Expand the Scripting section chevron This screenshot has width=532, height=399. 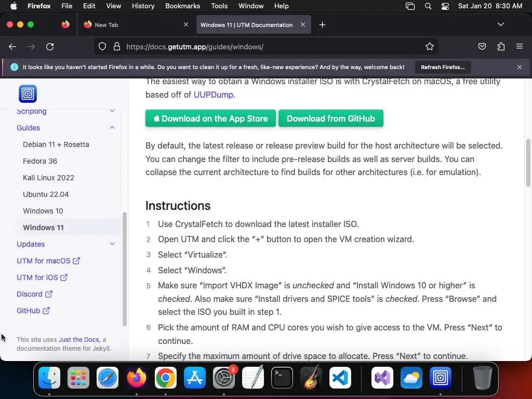pyautogui.click(x=112, y=111)
